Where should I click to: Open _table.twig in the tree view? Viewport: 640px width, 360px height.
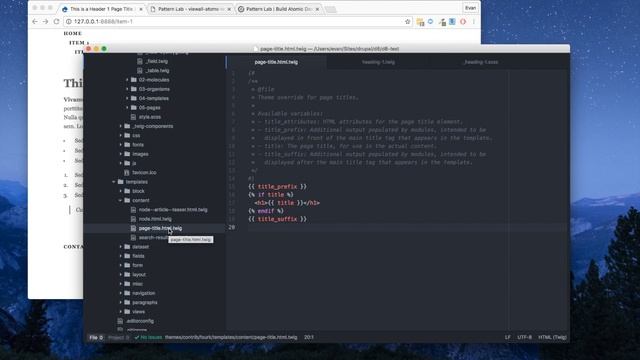158,71
